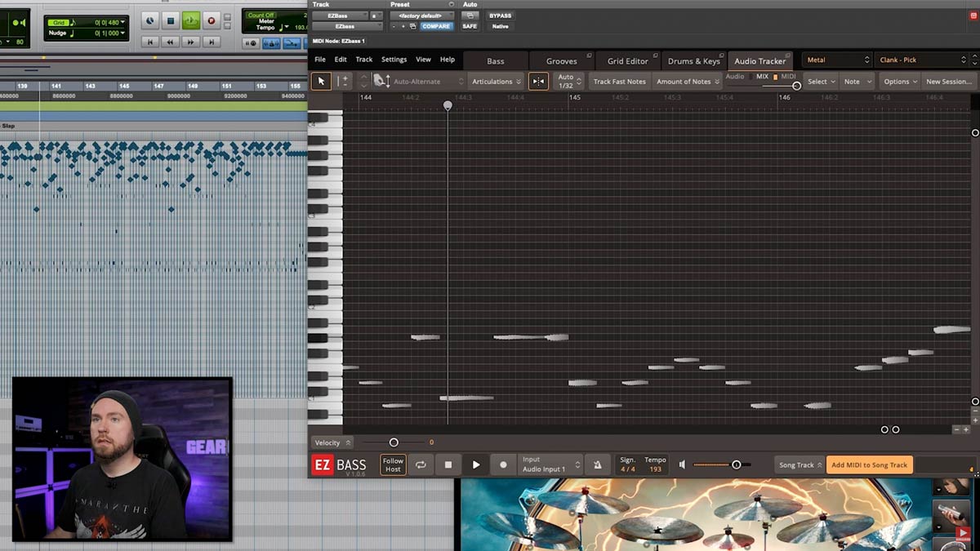Stop playback in EZbass transport

pos(448,465)
